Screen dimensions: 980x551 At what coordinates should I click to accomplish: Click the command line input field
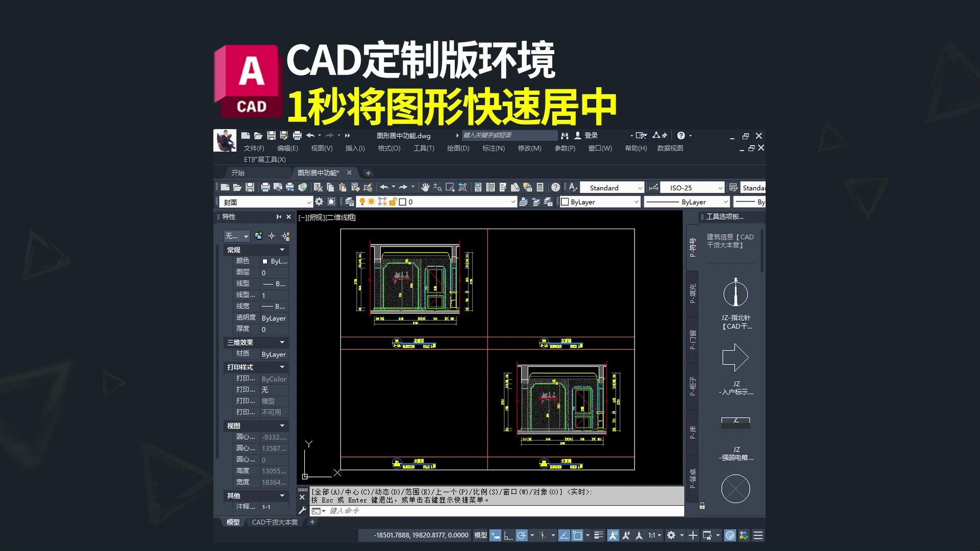[x=498, y=511]
